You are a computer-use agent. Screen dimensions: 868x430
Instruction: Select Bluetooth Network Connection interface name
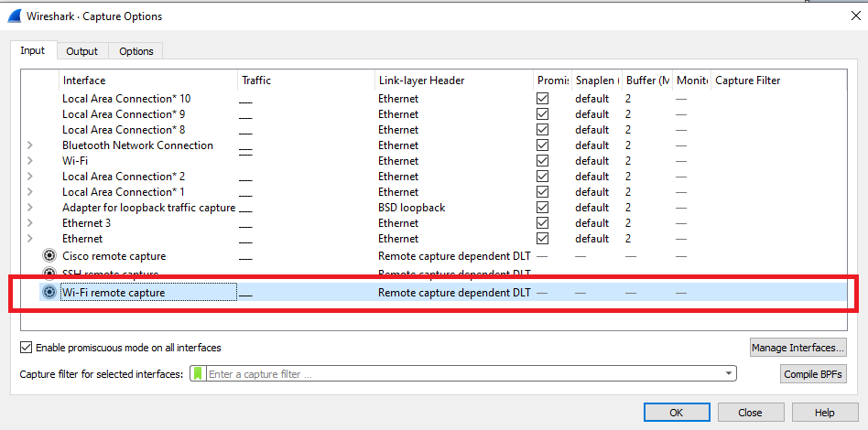[137, 145]
